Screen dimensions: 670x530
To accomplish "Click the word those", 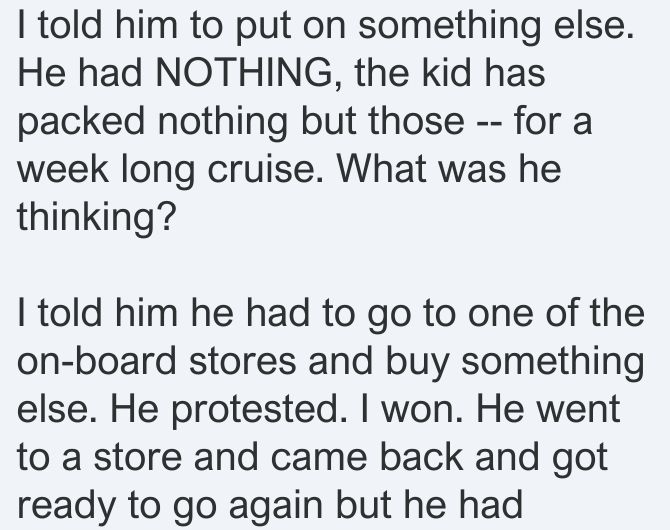I will [x=416, y=121].
